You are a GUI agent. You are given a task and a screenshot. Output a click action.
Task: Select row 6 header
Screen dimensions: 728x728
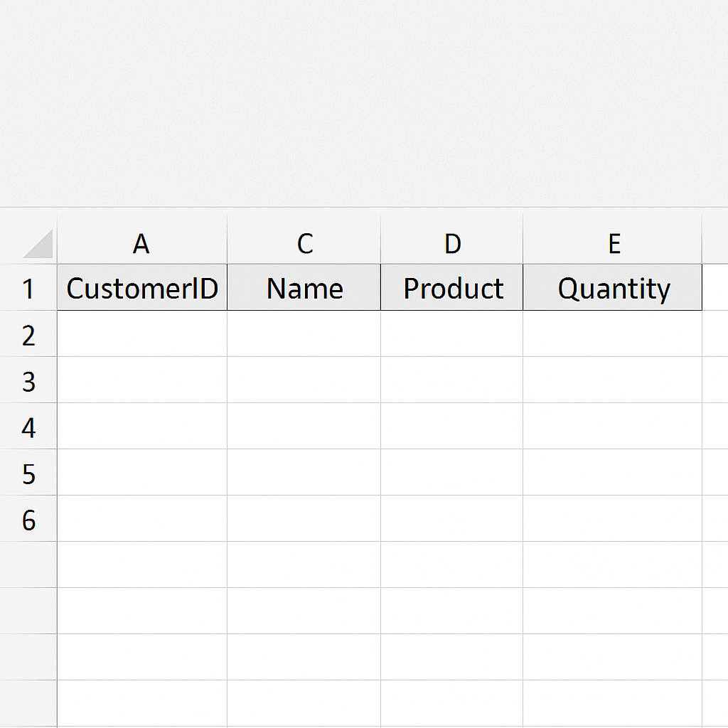click(x=28, y=518)
